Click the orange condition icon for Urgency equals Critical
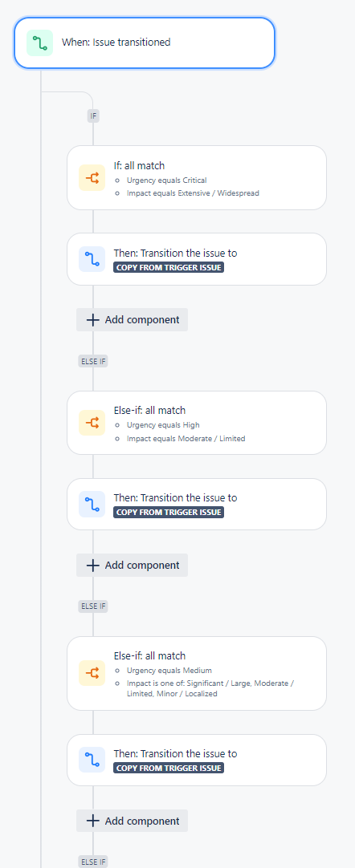 click(x=92, y=178)
